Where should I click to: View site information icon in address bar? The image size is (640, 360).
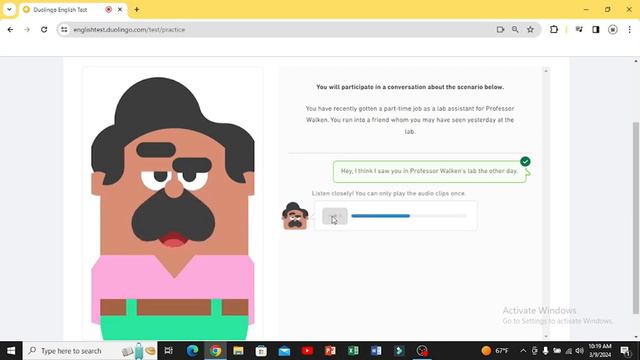64,30
